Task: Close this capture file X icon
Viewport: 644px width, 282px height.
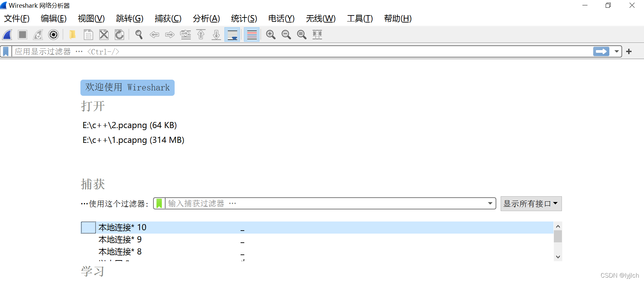Action: click(x=104, y=35)
